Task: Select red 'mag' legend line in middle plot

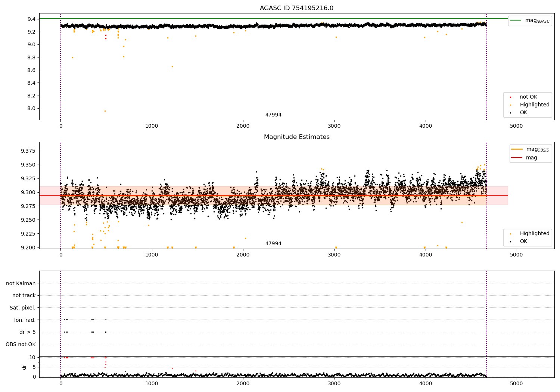Action: (x=517, y=158)
